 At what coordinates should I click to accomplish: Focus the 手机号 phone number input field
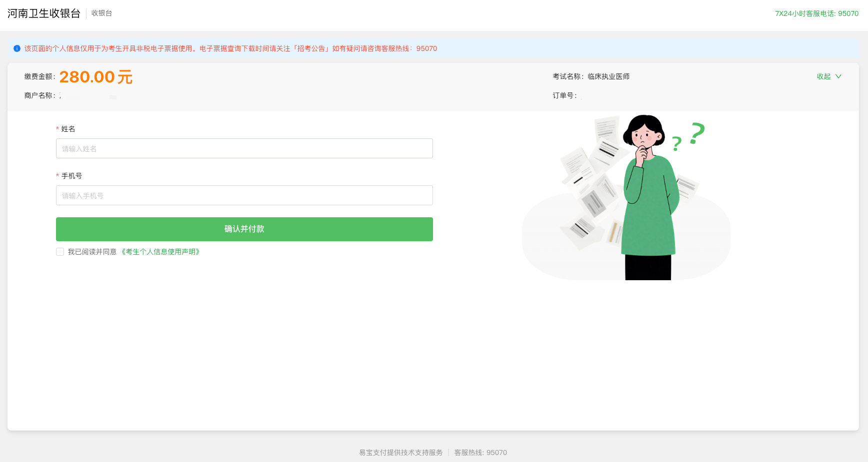244,195
